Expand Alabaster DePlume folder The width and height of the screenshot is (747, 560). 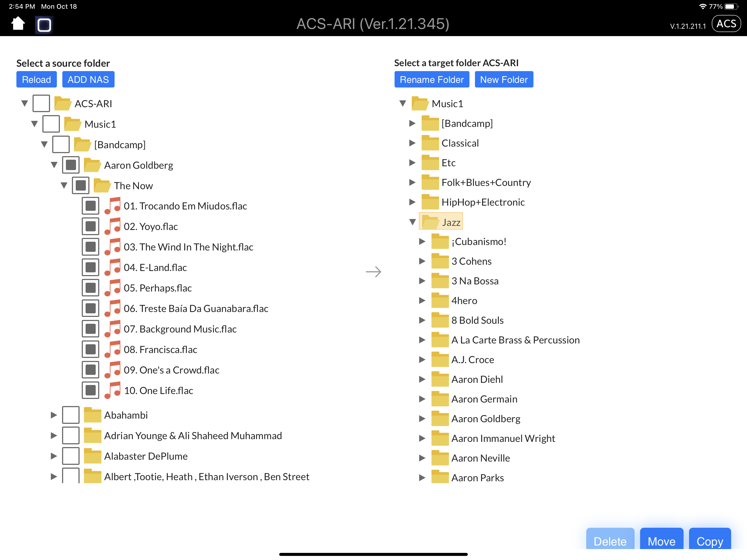(54, 456)
